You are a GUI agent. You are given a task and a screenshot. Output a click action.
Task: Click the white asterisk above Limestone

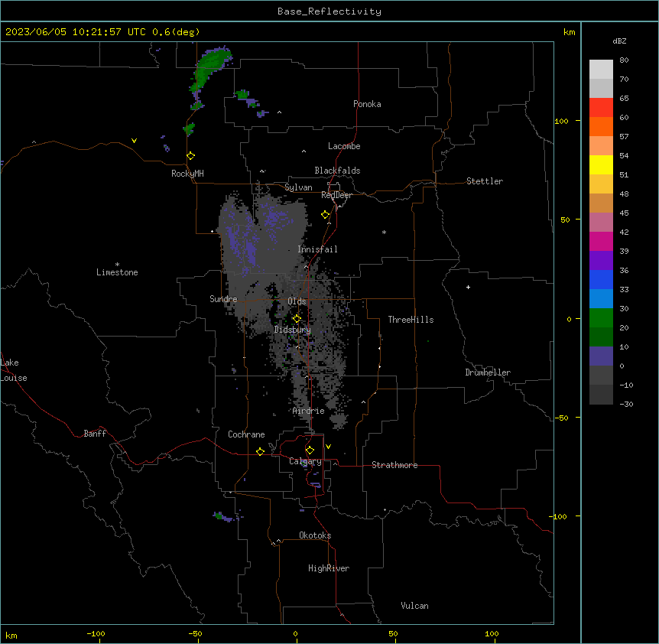coord(117,265)
